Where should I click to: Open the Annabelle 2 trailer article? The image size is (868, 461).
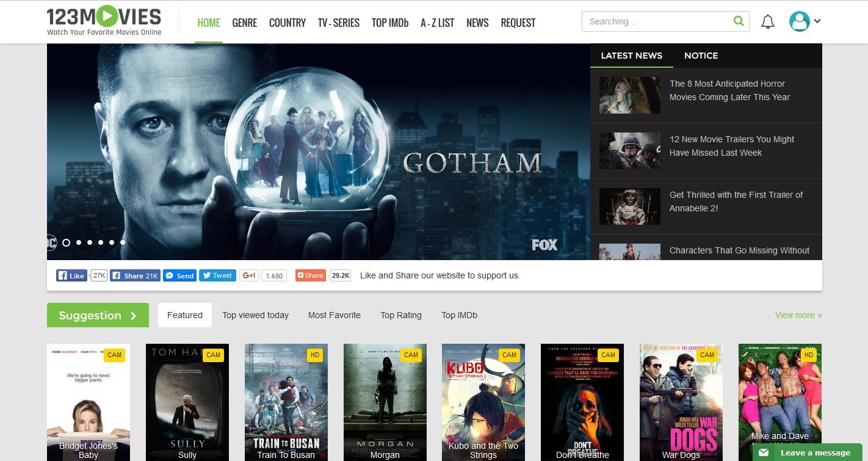click(x=736, y=201)
